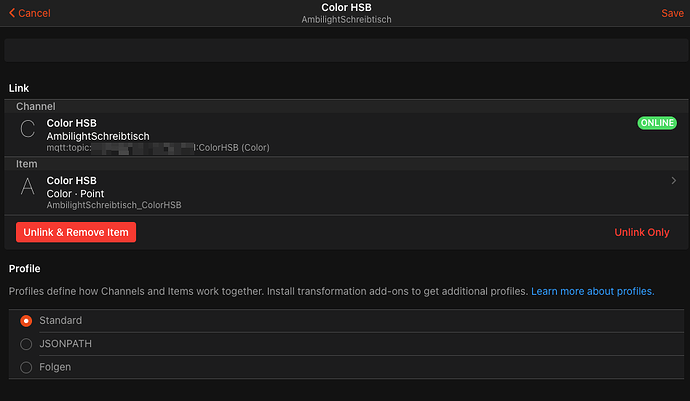The height and width of the screenshot is (401, 690).
Task: Click the empty bar below the header
Action: tap(344, 50)
